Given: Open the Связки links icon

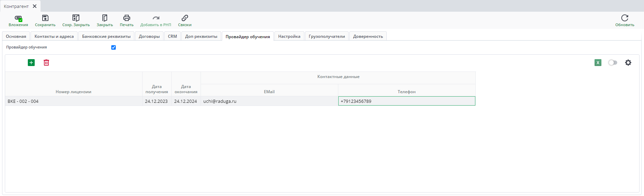Looking at the screenshot, I should click(185, 18).
